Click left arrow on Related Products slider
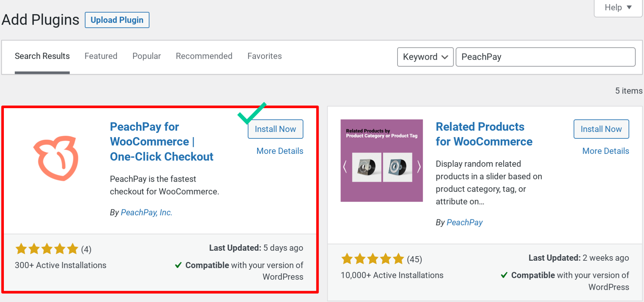 click(345, 166)
